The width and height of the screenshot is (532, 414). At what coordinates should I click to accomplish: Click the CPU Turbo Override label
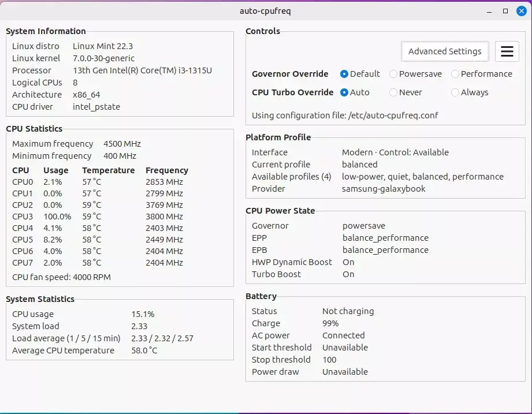(292, 92)
